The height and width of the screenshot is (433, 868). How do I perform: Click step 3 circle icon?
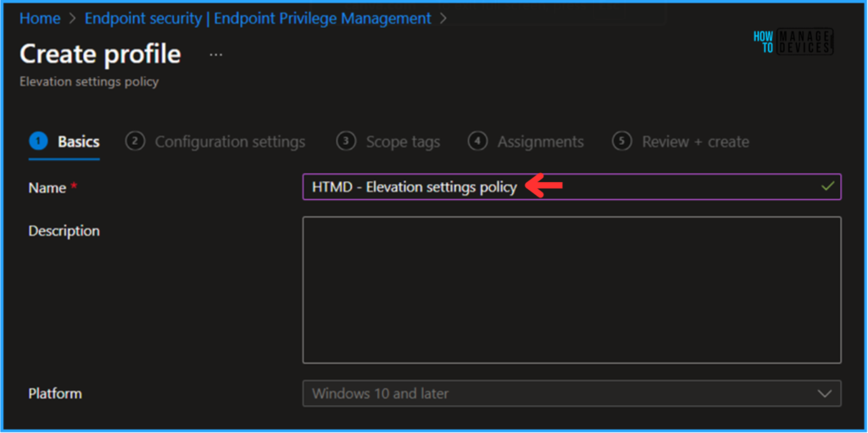pos(346,142)
